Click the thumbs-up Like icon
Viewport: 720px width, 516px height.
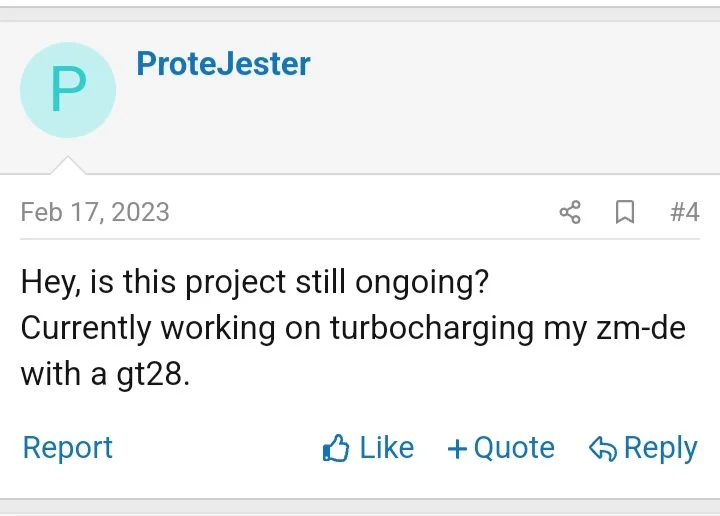pos(336,448)
